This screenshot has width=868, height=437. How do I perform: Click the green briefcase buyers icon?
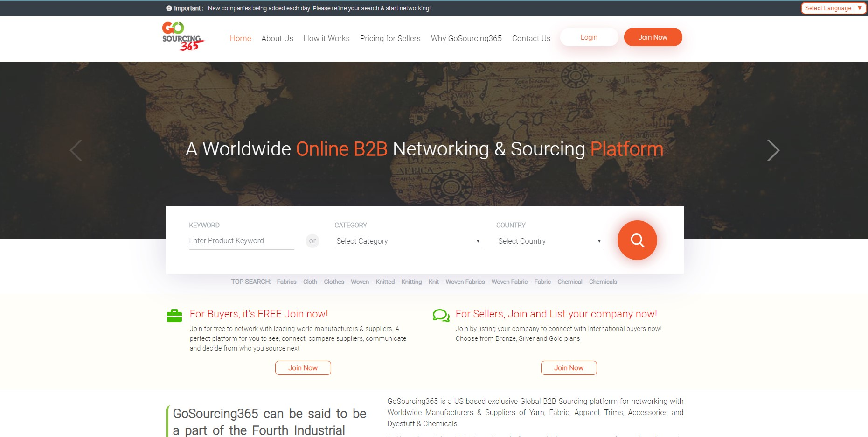pos(174,316)
